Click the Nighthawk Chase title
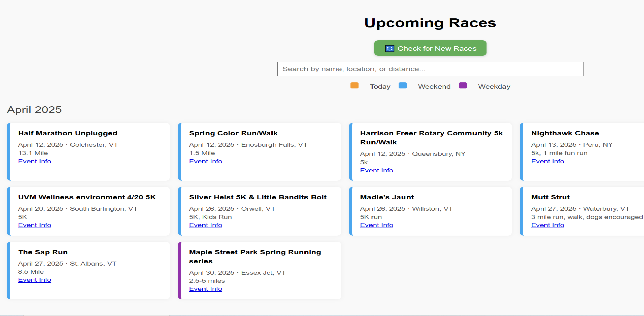 pos(565,133)
